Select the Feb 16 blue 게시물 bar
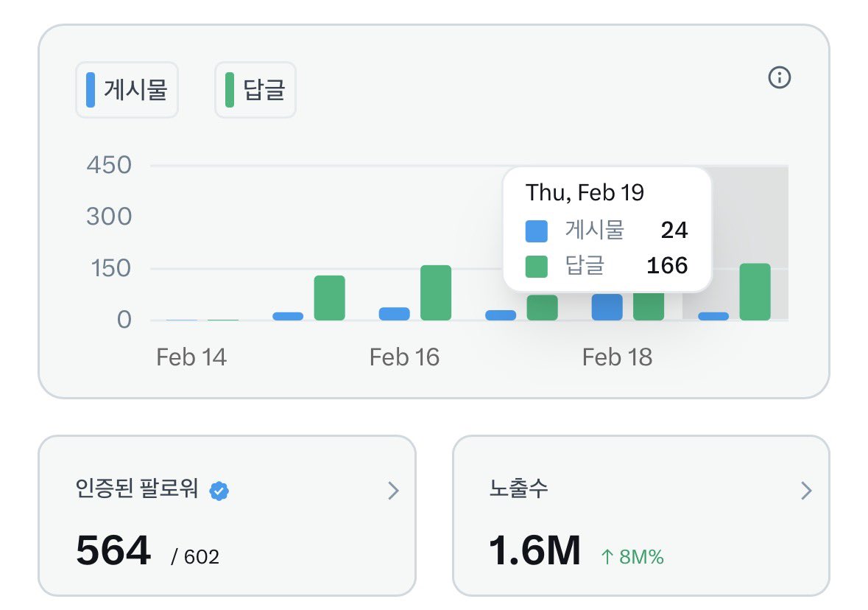The height and width of the screenshot is (610, 868). click(x=394, y=314)
